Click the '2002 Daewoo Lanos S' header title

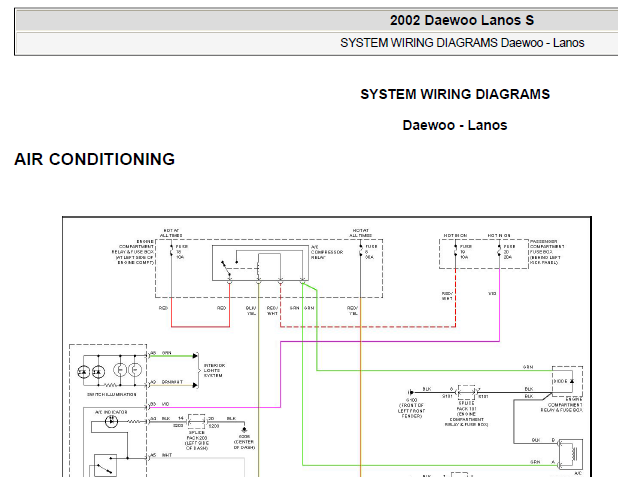(x=462, y=20)
